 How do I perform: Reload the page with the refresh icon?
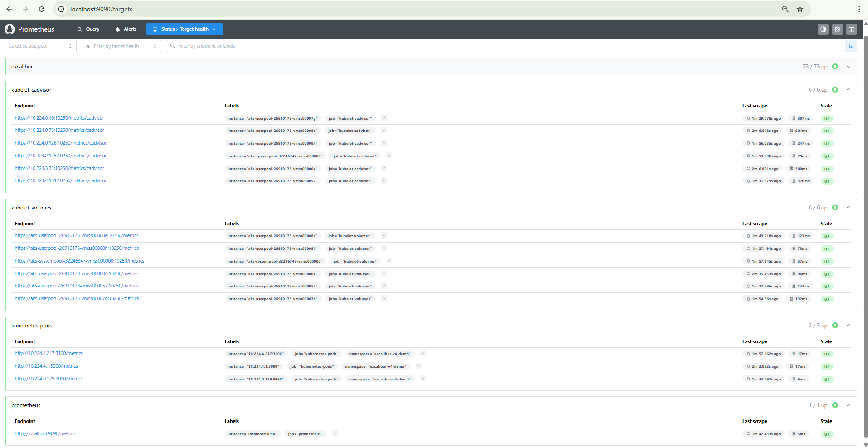(42, 9)
